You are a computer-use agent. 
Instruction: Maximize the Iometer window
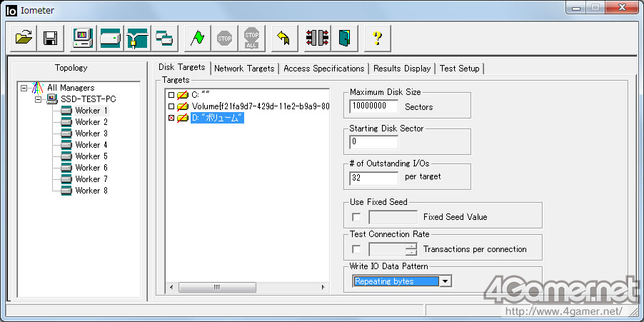[x=594, y=7]
